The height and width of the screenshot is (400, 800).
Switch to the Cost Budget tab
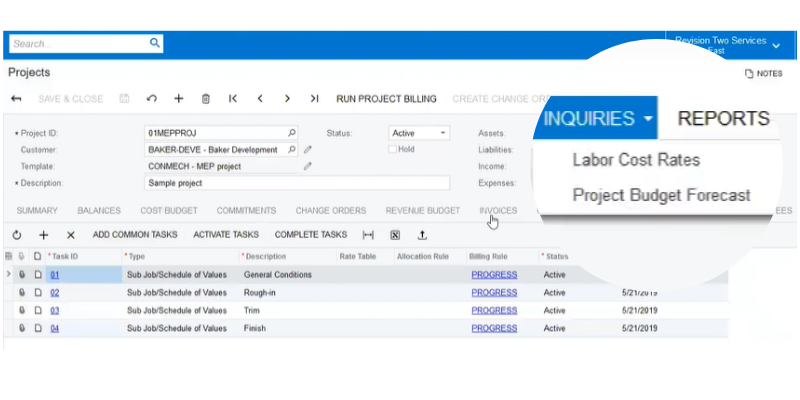point(169,211)
